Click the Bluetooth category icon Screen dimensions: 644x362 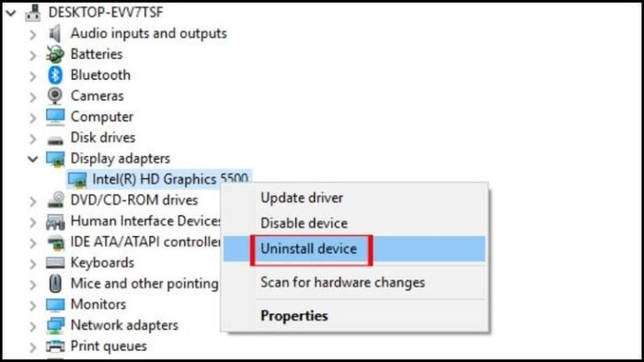point(55,75)
